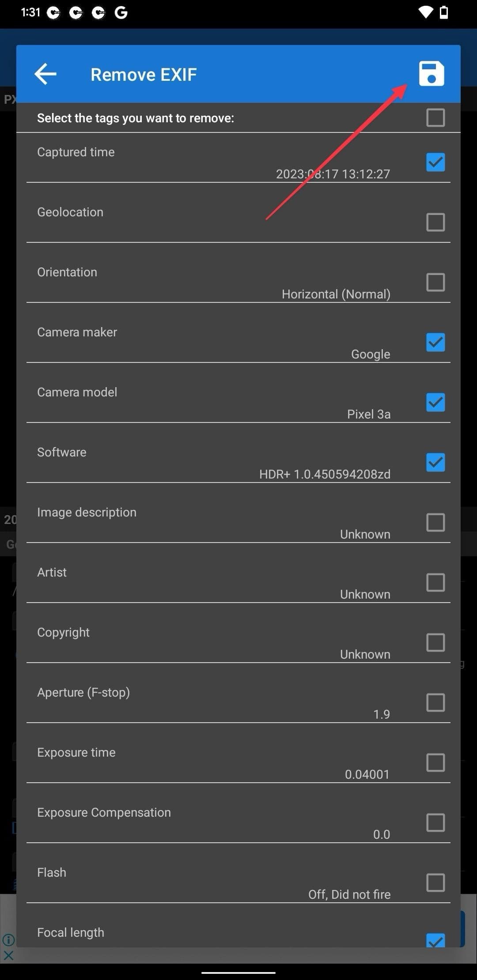477x980 pixels.
Task: Uncheck the Focal length checkbox
Action: coord(435,939)
